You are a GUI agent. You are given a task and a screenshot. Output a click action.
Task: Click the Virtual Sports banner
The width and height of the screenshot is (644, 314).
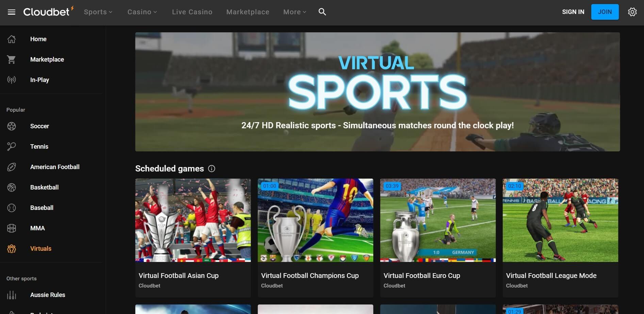[x=378, y=92]
